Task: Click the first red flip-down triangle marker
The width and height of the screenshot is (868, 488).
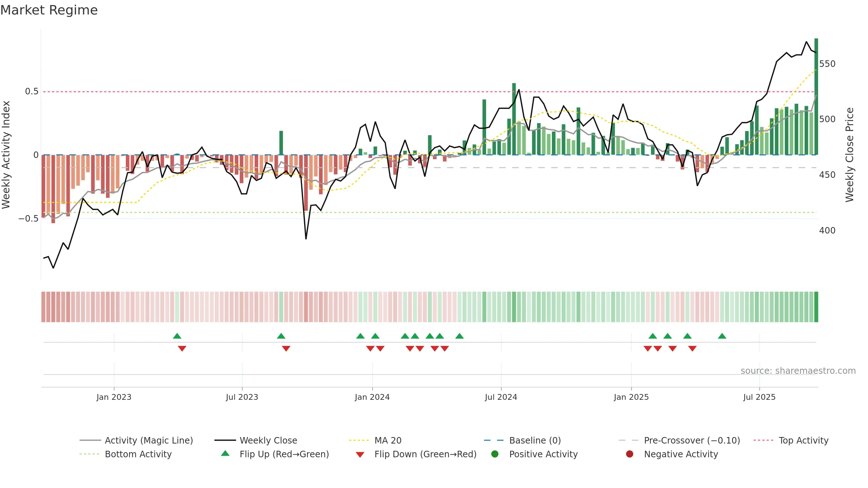Action: click(x=182, y=348)
